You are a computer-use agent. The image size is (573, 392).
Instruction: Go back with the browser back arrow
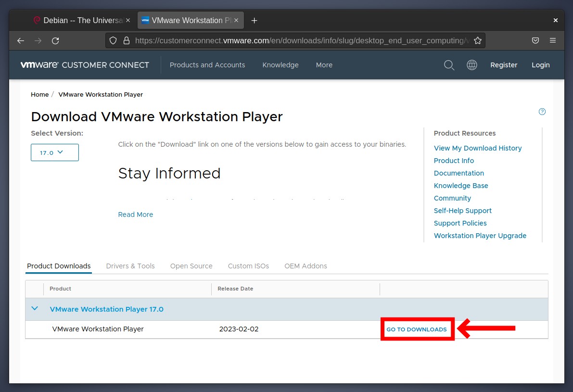click(x=21, y=40)
